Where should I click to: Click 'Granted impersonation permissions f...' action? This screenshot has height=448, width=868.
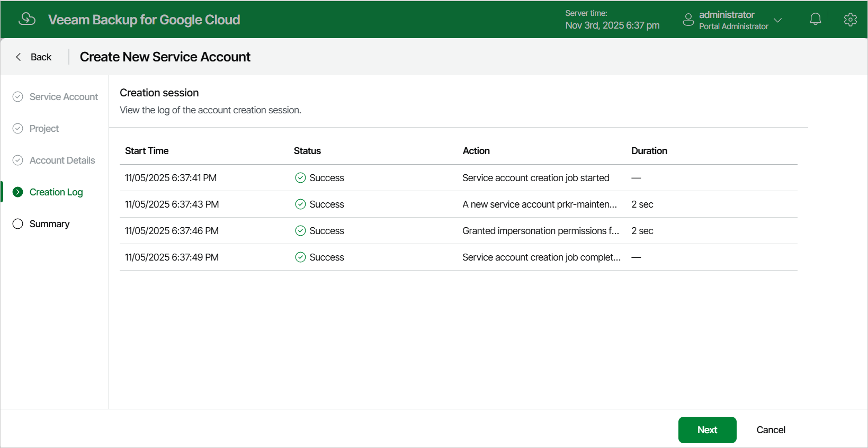click(541, 231)
